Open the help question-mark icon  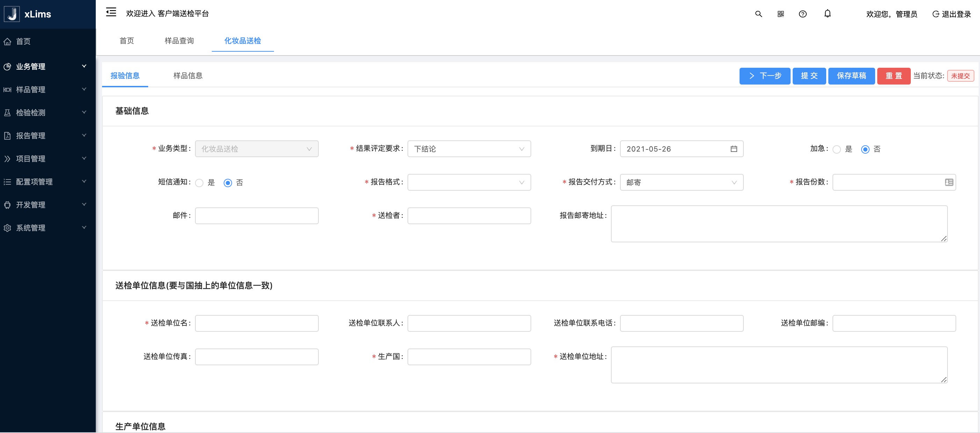(x=802, y=14)
